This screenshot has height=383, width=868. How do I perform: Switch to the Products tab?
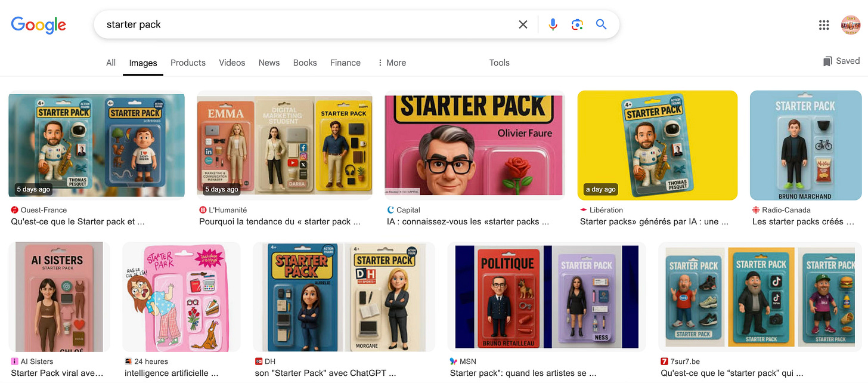tap(188, 63)
